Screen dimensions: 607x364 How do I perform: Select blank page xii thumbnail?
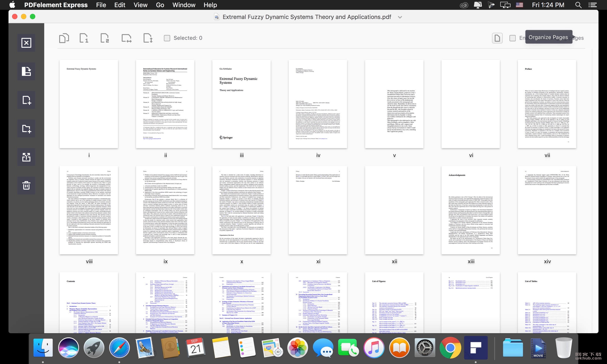(394, 210)
